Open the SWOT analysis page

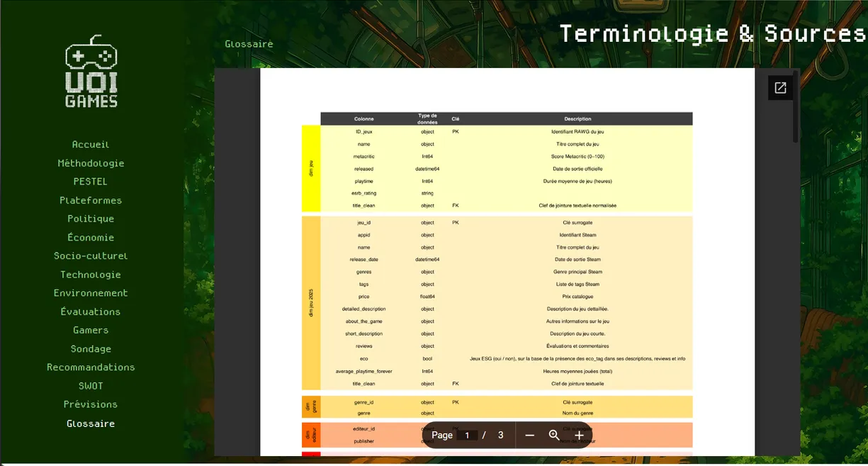[x=91, y=386]
